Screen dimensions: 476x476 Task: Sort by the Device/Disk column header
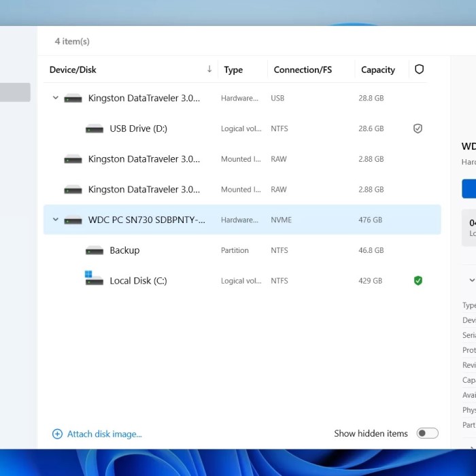click(73, 70)
